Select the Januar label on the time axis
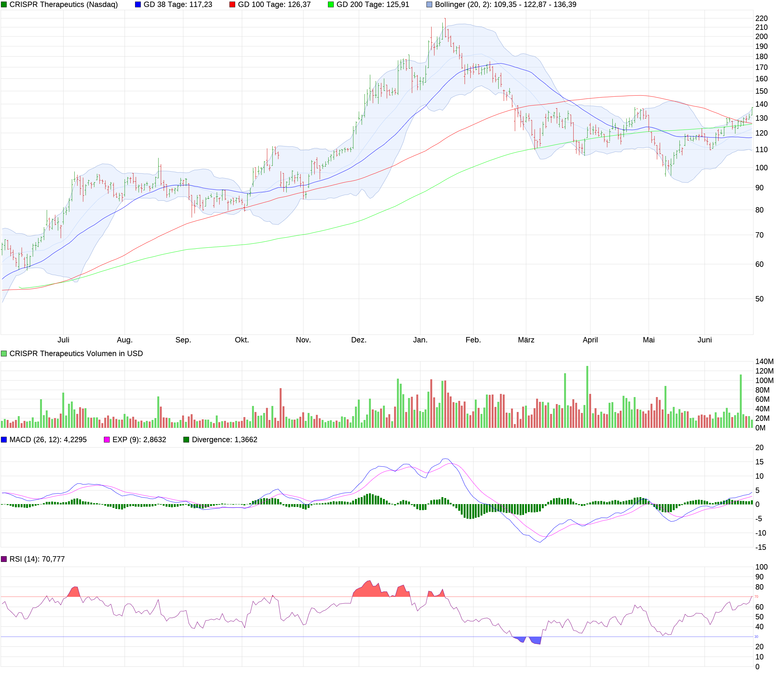This screenshot has width=784, height=675. tap(421, 340)
